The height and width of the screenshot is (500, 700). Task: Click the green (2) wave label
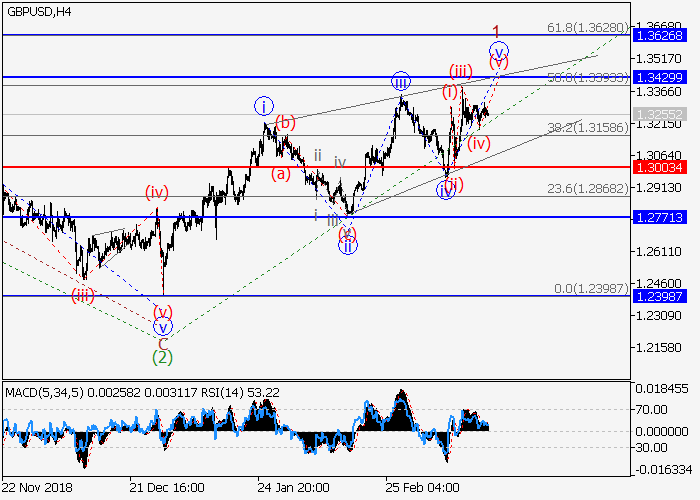pos(162,355)
